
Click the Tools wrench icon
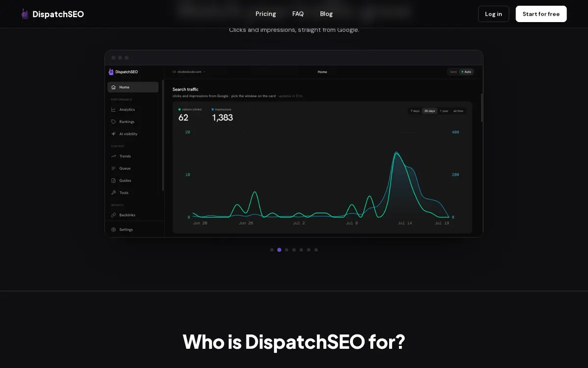point(114,193)
